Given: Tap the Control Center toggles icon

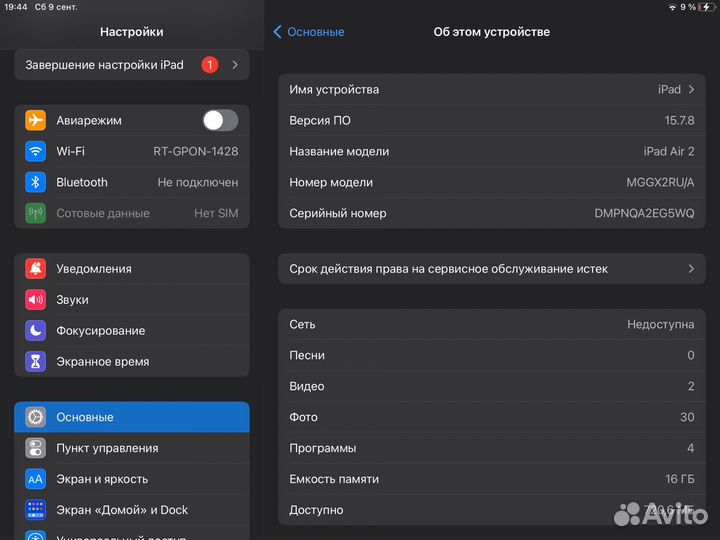Looking at the screenshot, I should 35,448.
